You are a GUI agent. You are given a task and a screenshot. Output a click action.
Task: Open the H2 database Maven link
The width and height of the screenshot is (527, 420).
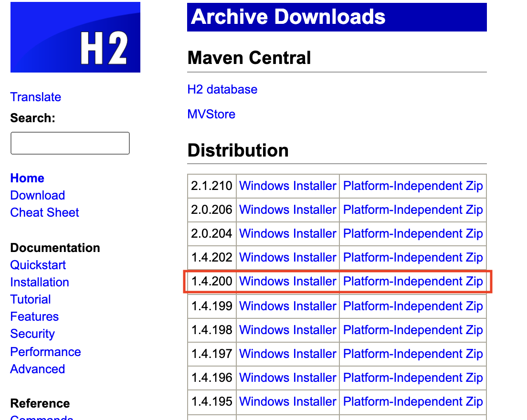222,89
